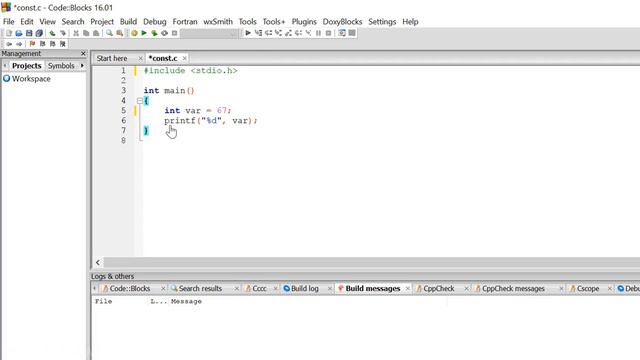This screenshot has width=640, height=360.
Task: Cut selection using the scissors icon
Action: click(76, 33)
